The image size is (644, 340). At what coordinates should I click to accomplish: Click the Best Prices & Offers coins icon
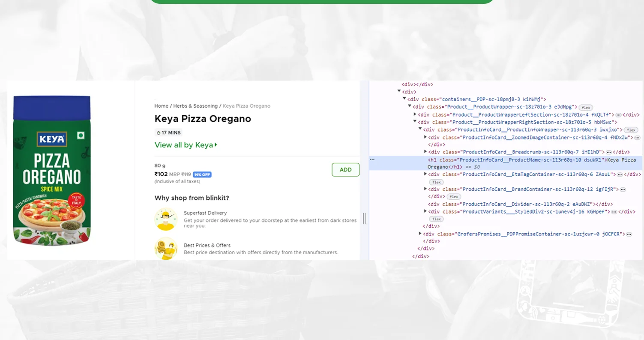tap(166, 248)
